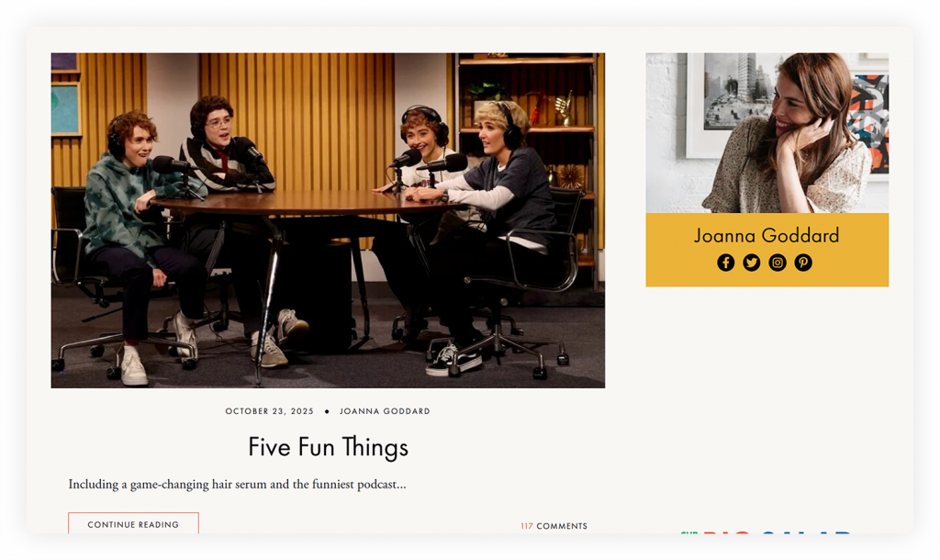
Task: Open the Instagram icon in sidebar
Action: coord(778,263)
